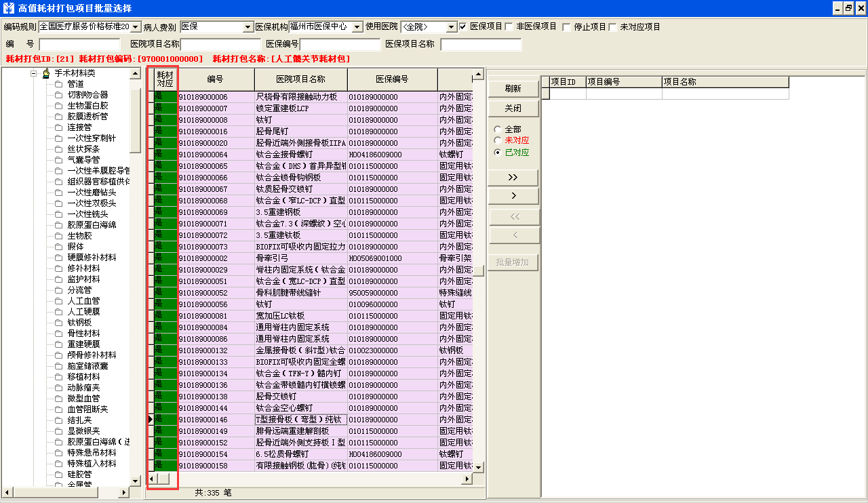Click the folder icon beside 一次性磨钻头
This screenshot has width=868, height=503.
[x=58, y=193]
